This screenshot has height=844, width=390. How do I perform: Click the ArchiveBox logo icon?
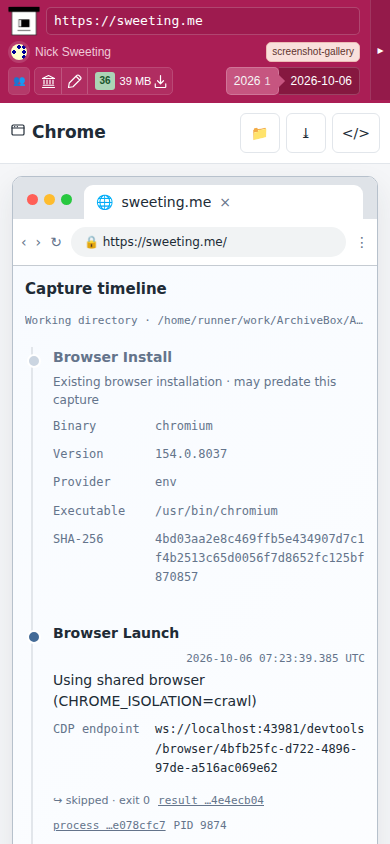[x=24, y=21]
